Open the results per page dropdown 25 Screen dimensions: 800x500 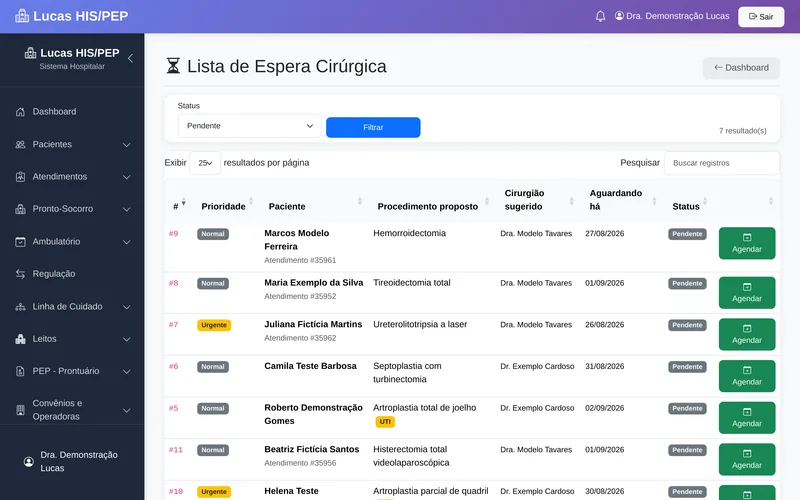(x=205, y=163)
